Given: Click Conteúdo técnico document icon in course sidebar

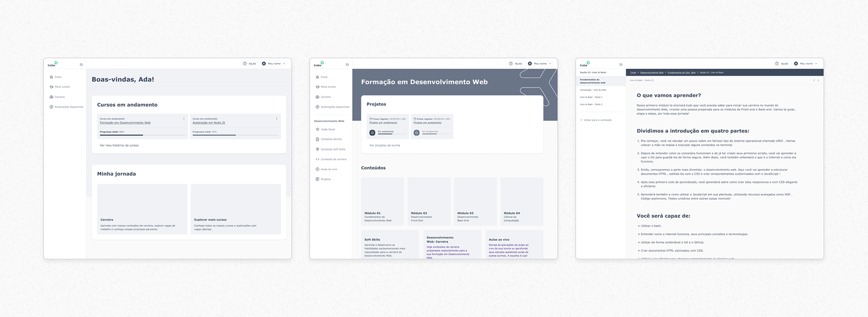Looking at the screenshot, I should 317,139.
